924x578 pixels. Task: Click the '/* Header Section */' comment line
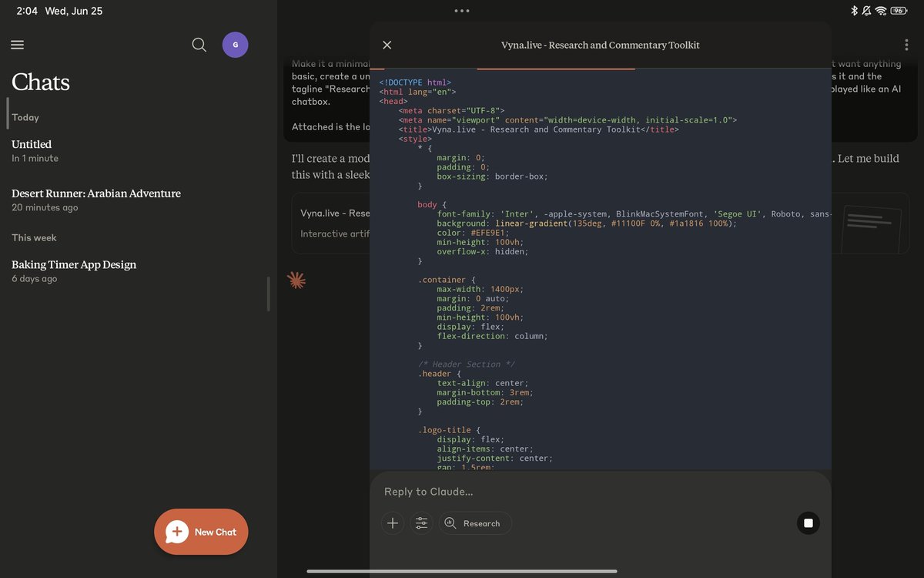click(467, 364)
